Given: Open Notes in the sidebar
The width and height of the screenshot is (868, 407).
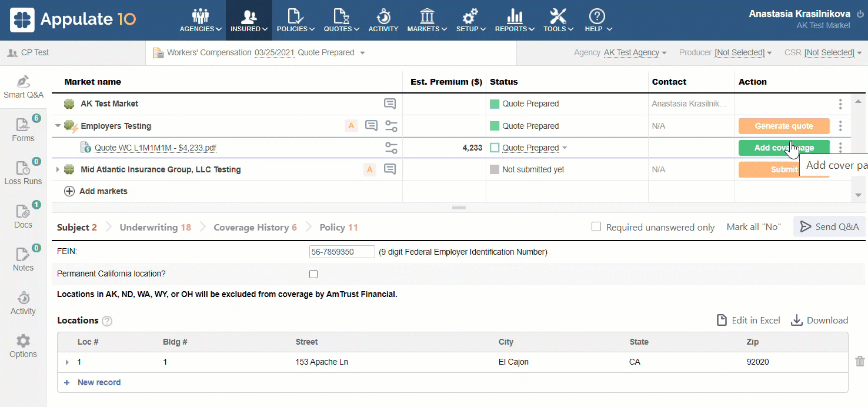Looking at the screenshot, I should (x=23, y=259).
